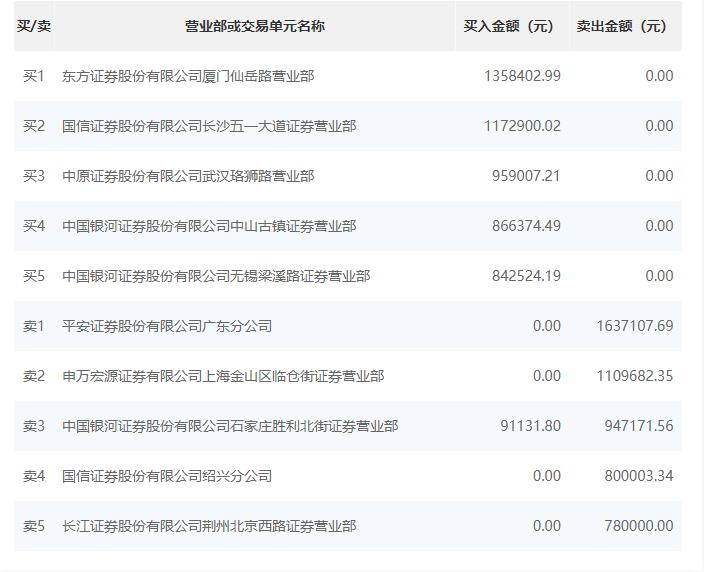Click the 卖2 row label
704x572 pixels.
pyautogui.click(x=34, y=375)
